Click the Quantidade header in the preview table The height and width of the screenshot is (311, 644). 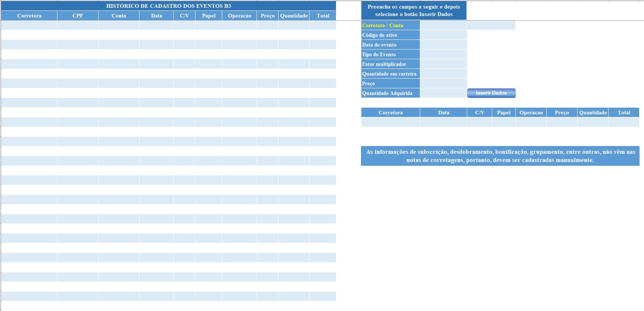[593, 112]
